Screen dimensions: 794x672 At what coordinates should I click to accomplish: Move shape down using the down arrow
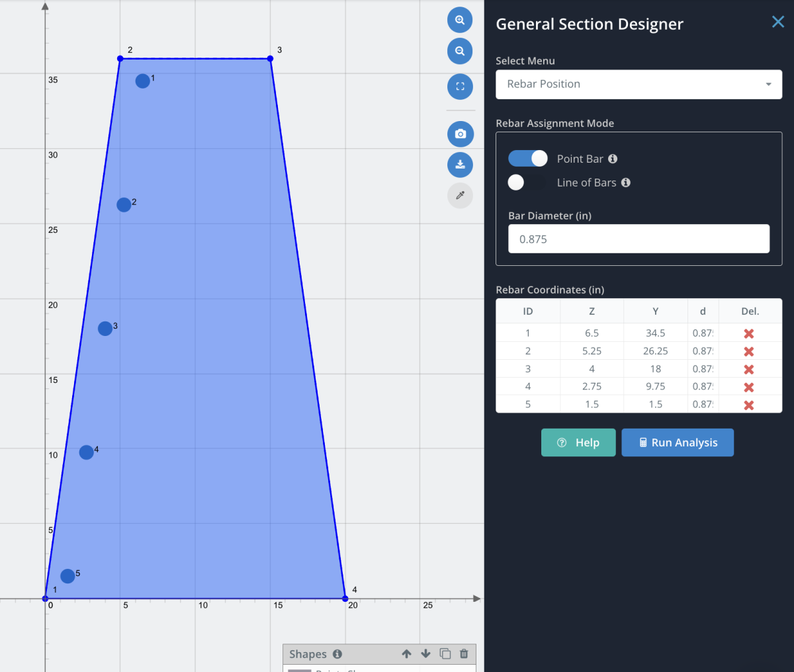tap(425, 653)
